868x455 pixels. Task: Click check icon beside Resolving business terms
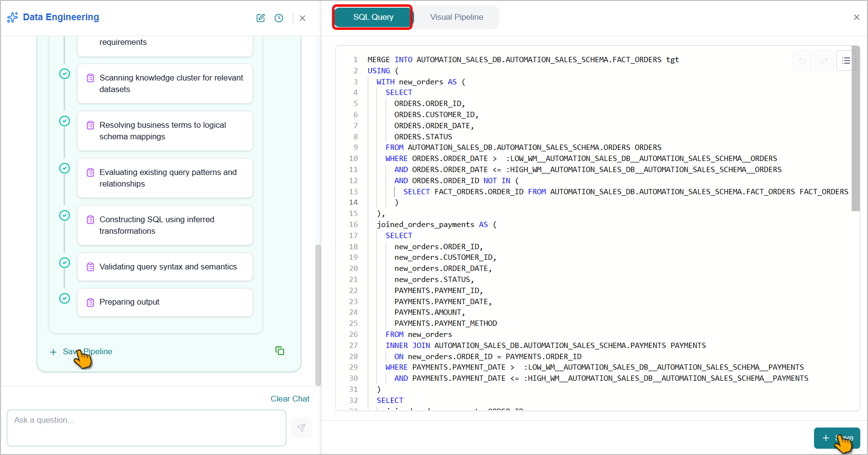point(65,121)
